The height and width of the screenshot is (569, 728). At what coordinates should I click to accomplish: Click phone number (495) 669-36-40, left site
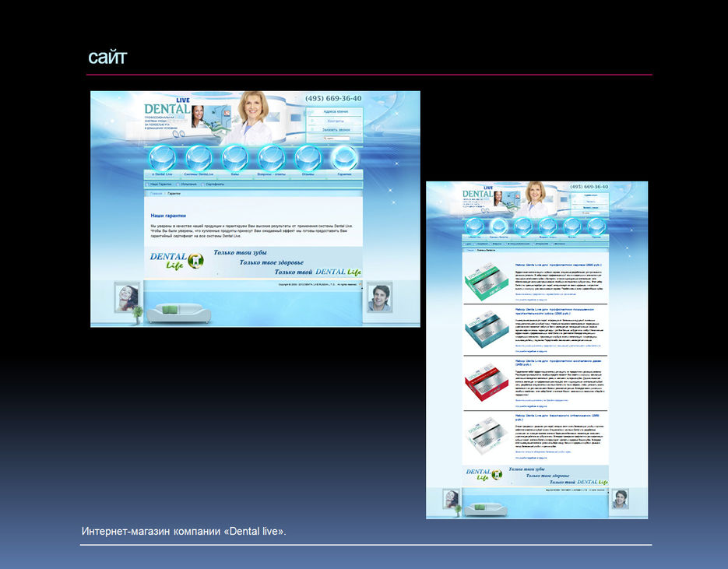(x=333, y=98)
